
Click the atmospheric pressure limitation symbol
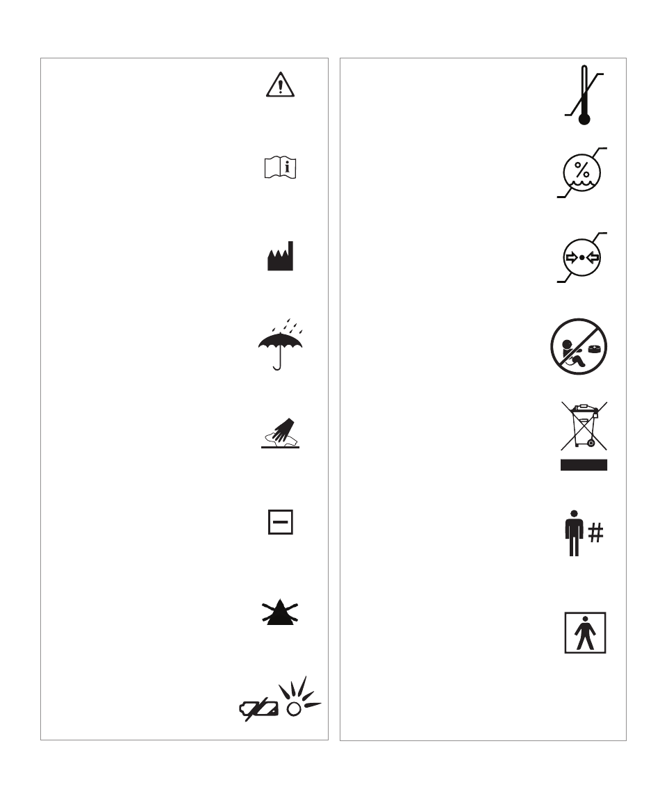(x=581, y=257)
